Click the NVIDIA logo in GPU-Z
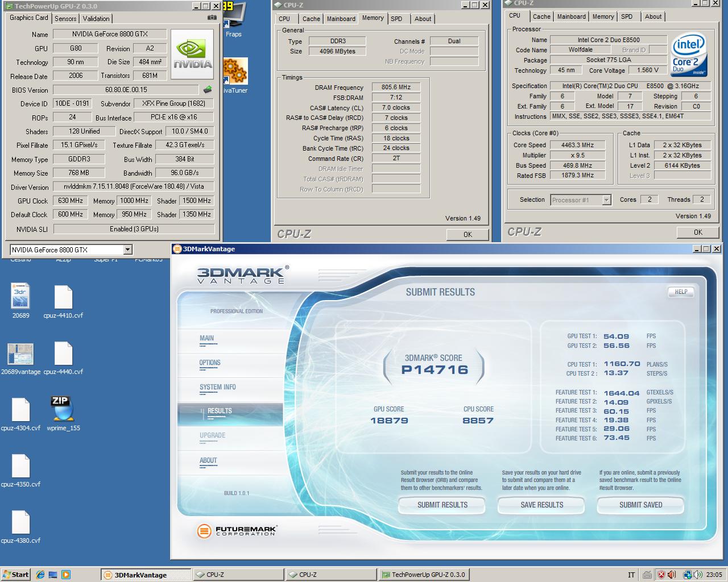Viewport: 728px width, 582px height. (192, 55)
